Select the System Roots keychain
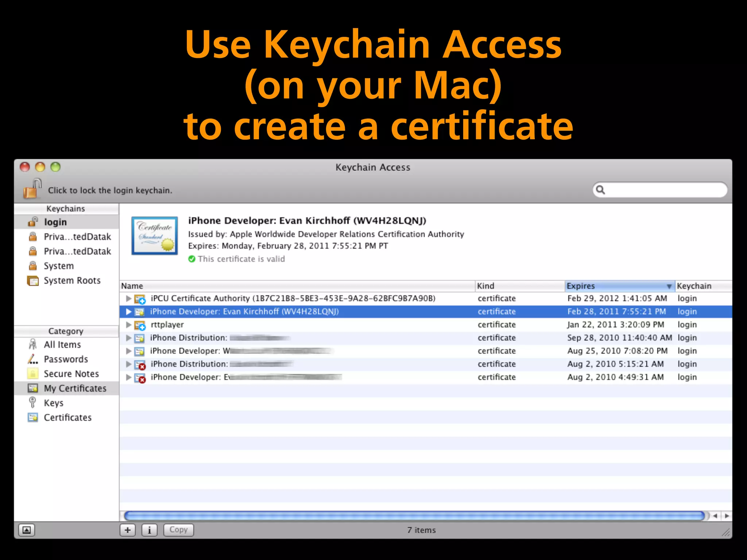Screen dimensions: 747x560 (x=66, y=280)
